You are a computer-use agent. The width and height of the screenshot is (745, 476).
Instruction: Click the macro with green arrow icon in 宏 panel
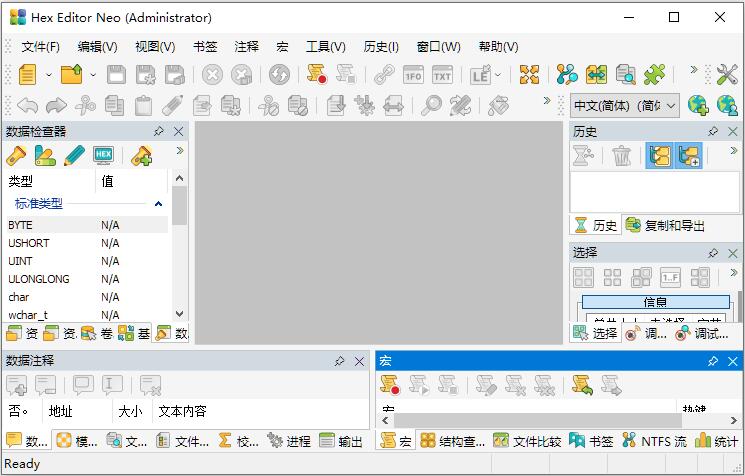tap(583, 385)
